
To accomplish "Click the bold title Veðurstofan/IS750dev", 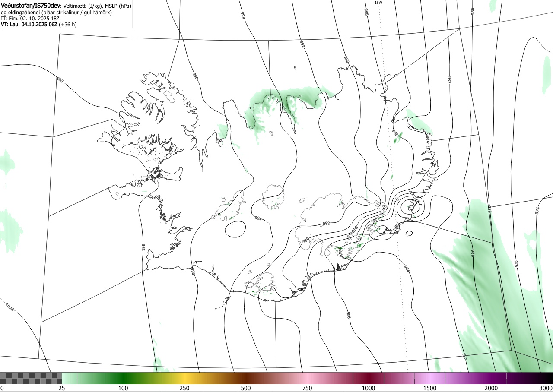I will 31,6.
